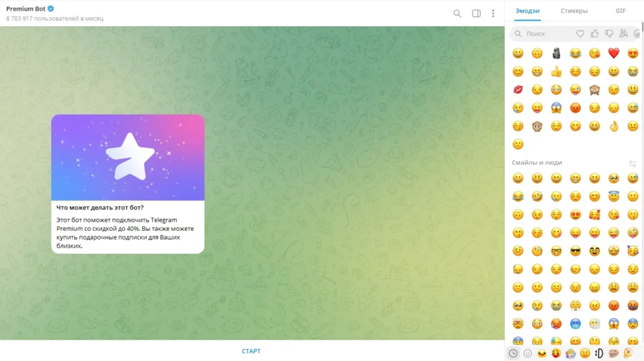
Task: Pick the see-no-evil monkey emoji
Action: [x=594, y=89]
